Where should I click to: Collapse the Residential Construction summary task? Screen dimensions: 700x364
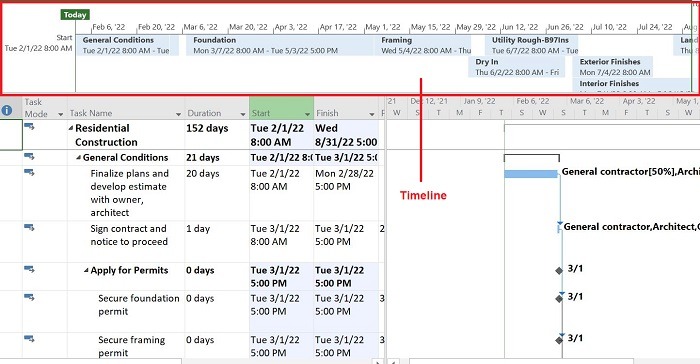point(71,128)
